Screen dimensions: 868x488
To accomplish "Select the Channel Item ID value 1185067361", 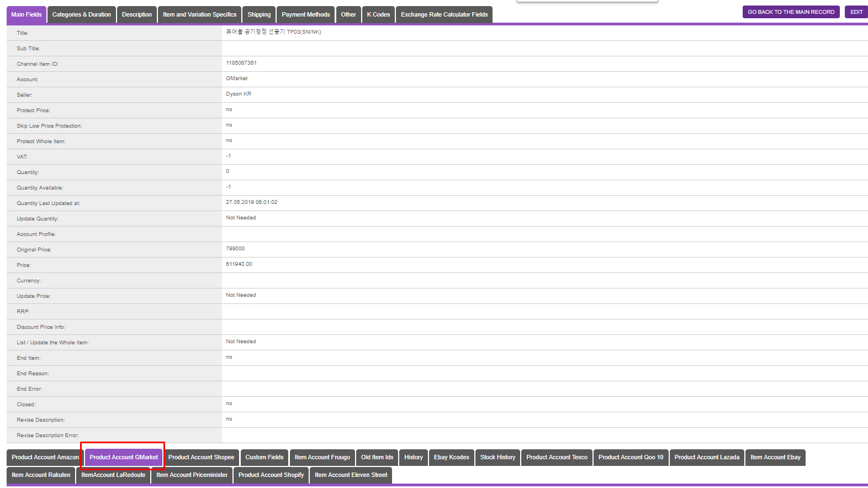I will pos(241,63).
